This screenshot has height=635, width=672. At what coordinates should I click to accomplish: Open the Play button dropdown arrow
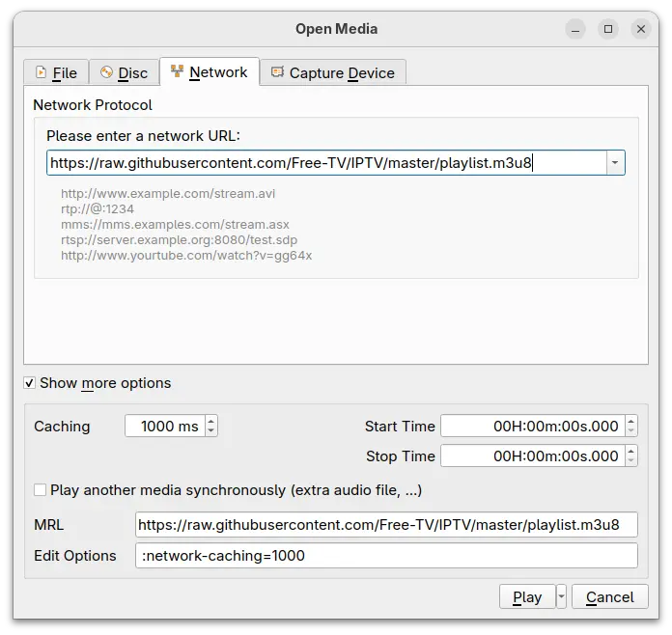pyautogui.click(x=562, y=596)
